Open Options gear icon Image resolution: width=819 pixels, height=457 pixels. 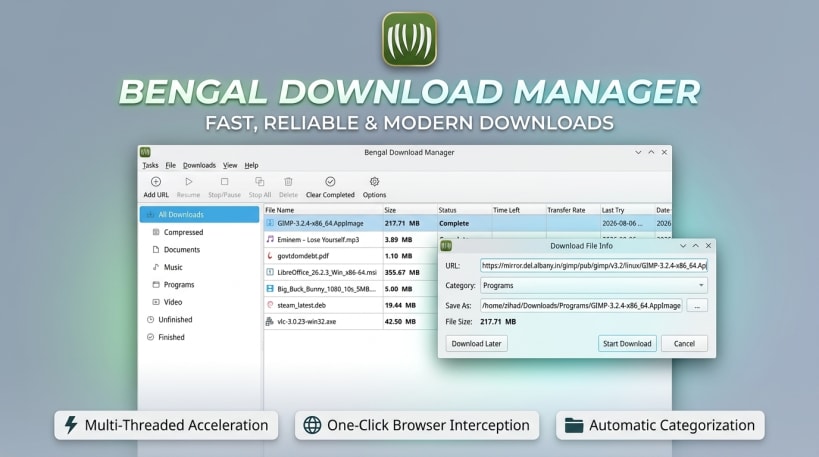375,182
